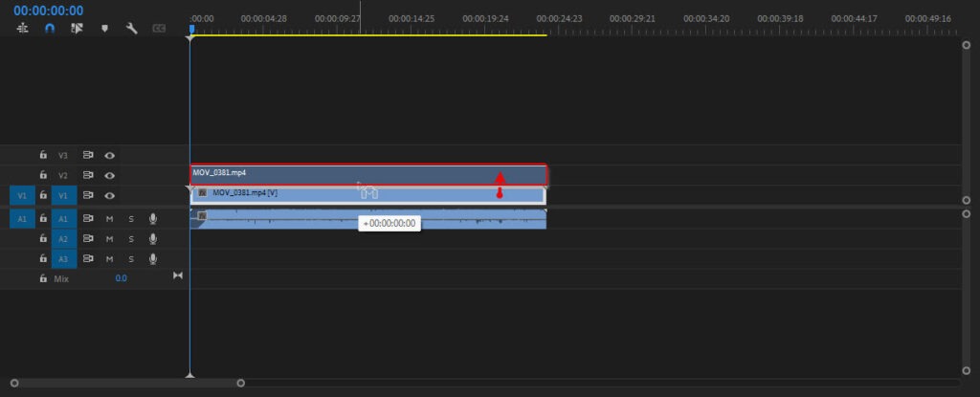The width and height of the screenshot is (980, 397).
Task: Open Timeline Display Settings wrench
Action: [x=132, y=28]
